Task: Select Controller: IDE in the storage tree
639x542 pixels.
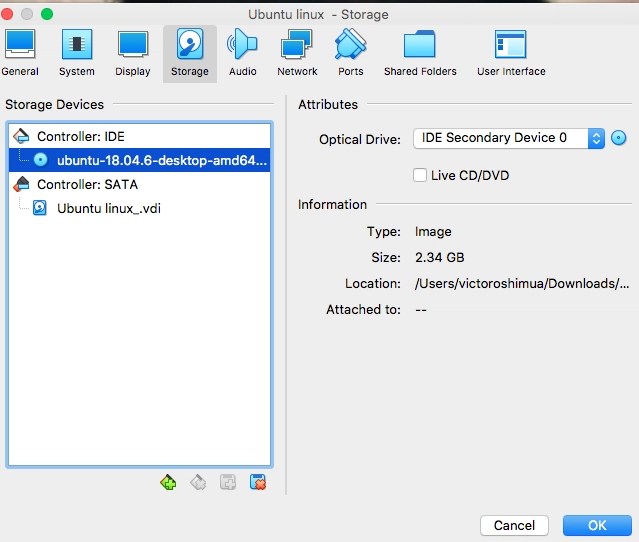Action: coord(80,136)
